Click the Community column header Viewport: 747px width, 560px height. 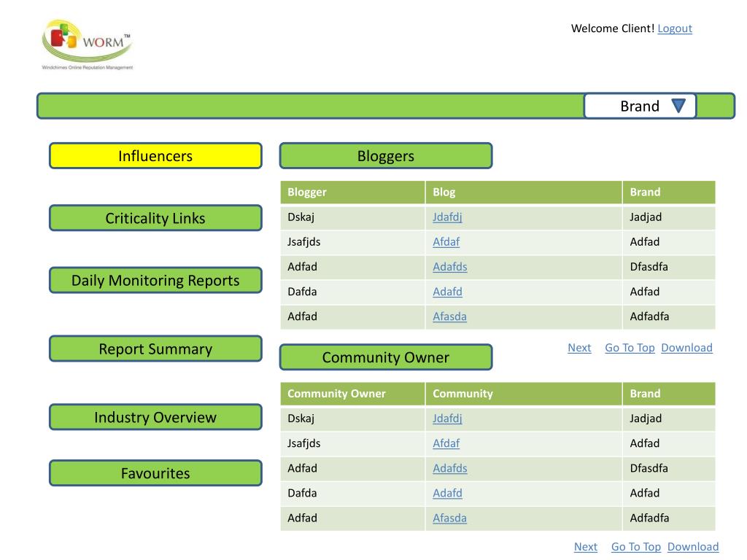(524, 393)
